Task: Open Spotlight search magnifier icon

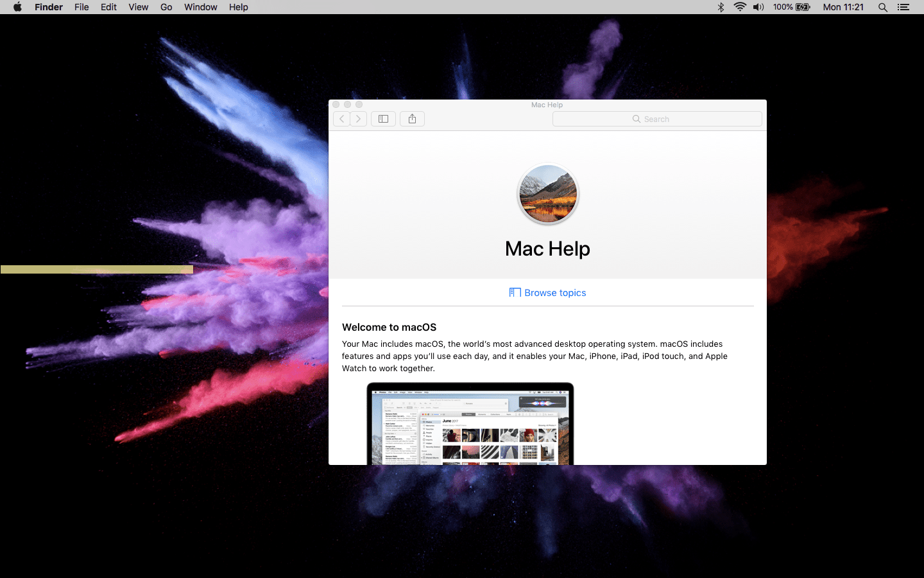Action: coord(883,7)
